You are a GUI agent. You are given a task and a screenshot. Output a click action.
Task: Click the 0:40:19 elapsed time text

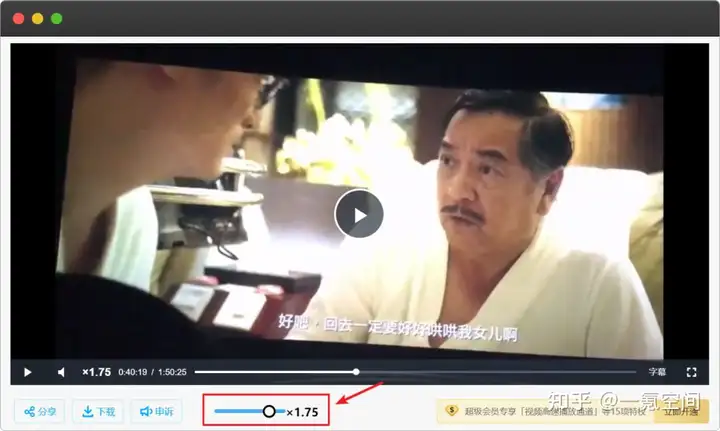pyautogui.click(x=133, y=372)
